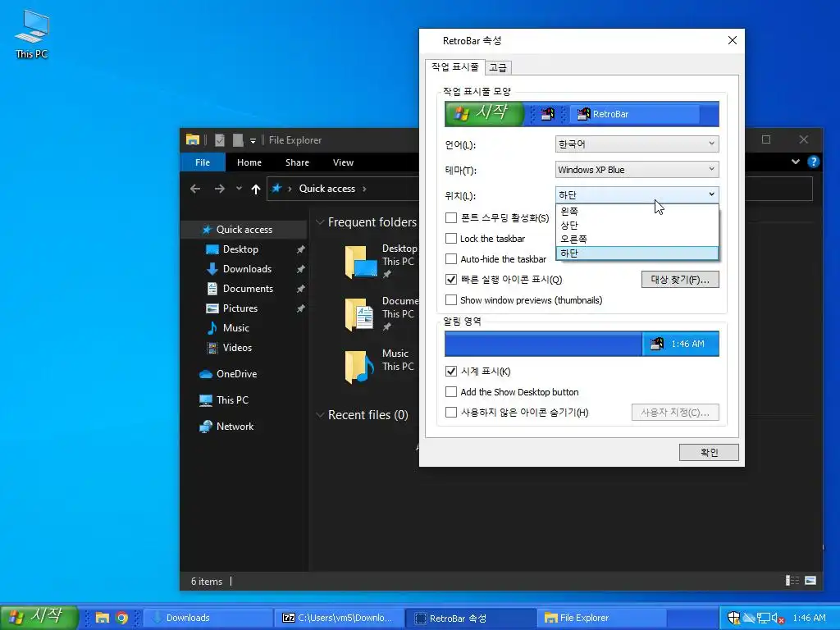Image resolution: width=840 pixels, height=630 pixels.
Task: Select Network in navigation pane
Action: point(235,427)
